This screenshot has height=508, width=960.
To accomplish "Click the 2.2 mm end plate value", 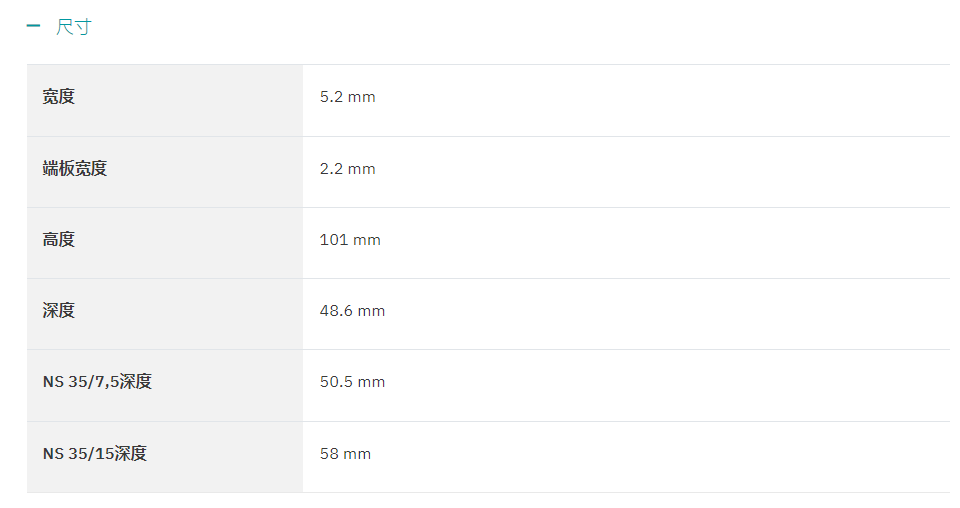I will pyautogui.click(x=347, y=169).
